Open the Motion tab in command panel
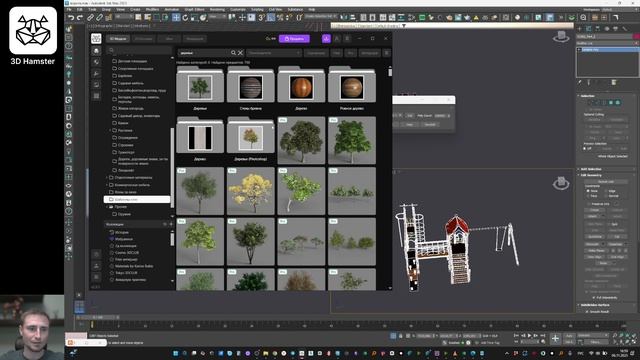 (607, 29)
